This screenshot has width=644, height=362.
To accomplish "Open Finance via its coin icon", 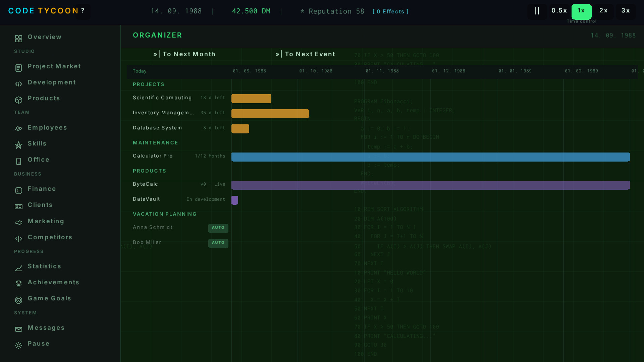I will tap(18, 190).
